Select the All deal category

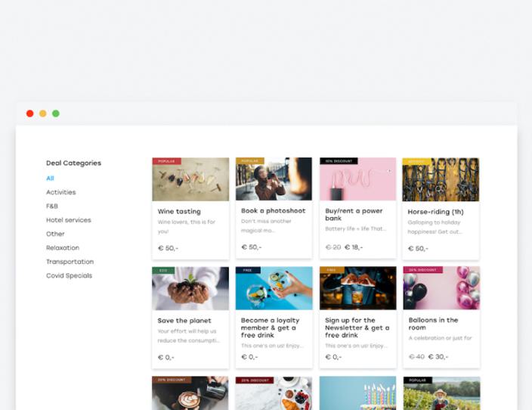coord(50,179)
